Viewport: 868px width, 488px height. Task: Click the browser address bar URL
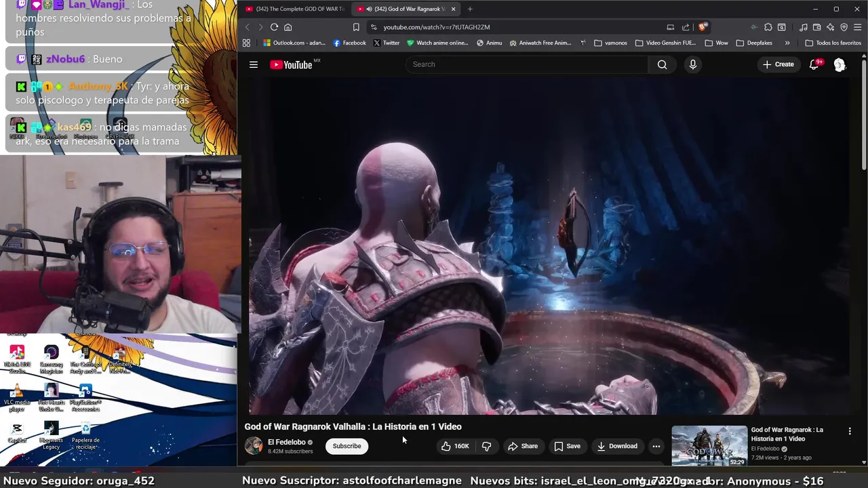point(436,27)
